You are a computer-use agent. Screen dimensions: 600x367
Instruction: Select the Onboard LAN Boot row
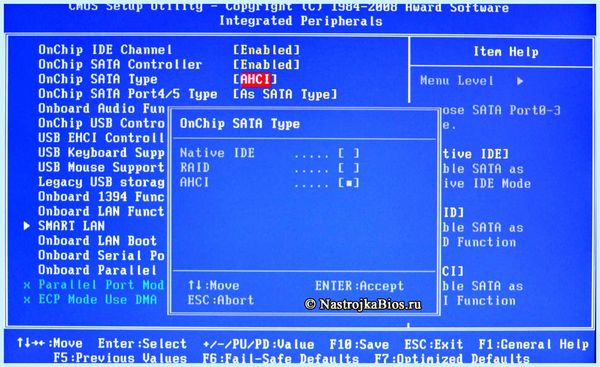coord(98,241)
